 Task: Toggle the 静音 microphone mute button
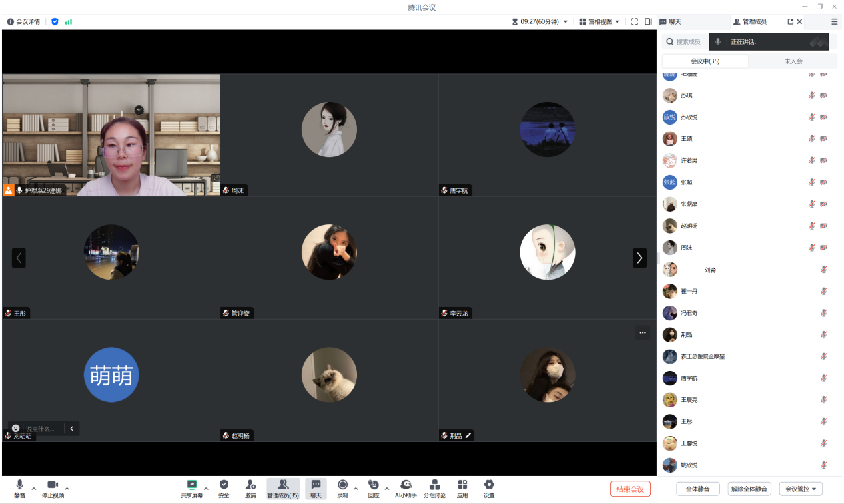(20, 488)
